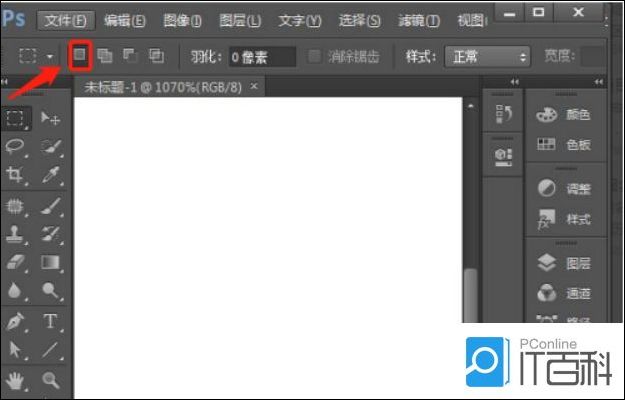Select the Move tool

(51, 118)
